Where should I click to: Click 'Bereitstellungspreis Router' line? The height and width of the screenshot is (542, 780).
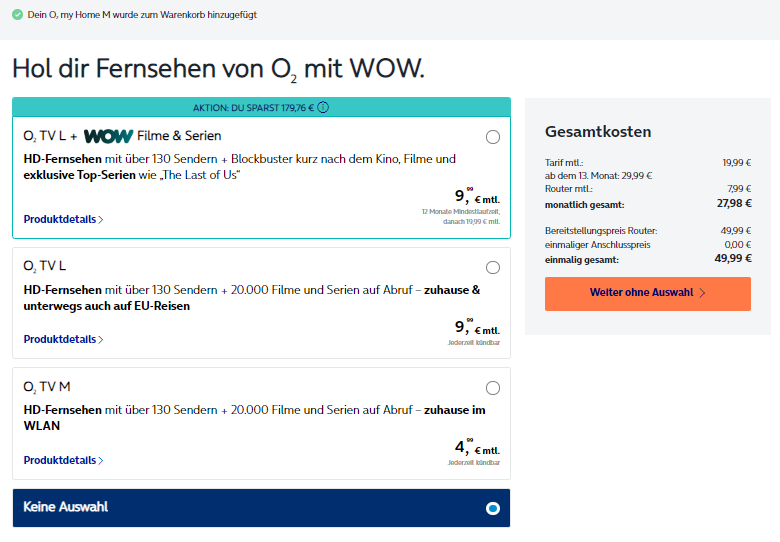coord(648,231)
